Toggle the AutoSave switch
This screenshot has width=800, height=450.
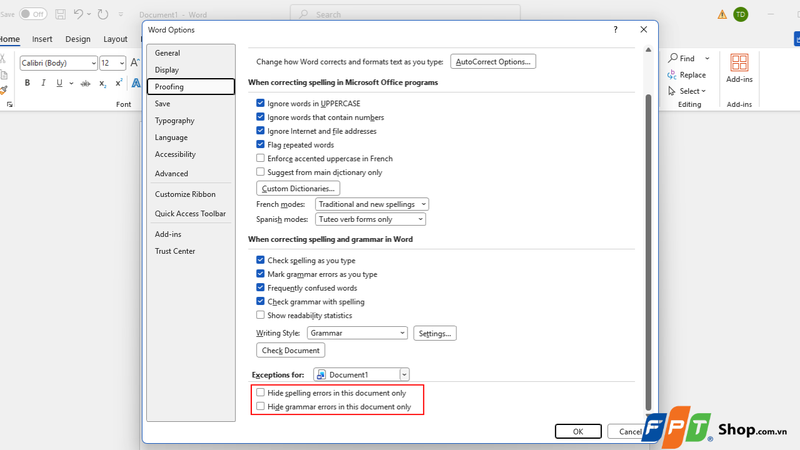click(x=33, y=14)
